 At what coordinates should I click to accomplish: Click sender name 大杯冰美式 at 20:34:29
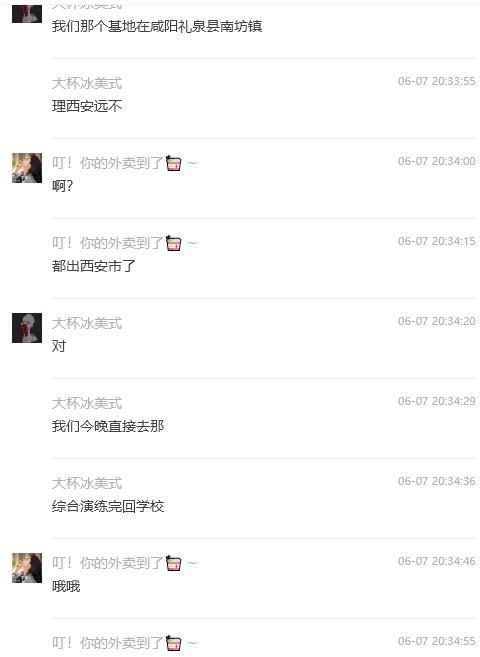[87, 403]
